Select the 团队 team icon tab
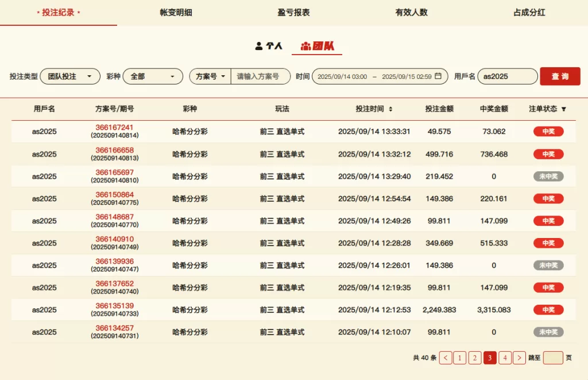 click(317, 46)
